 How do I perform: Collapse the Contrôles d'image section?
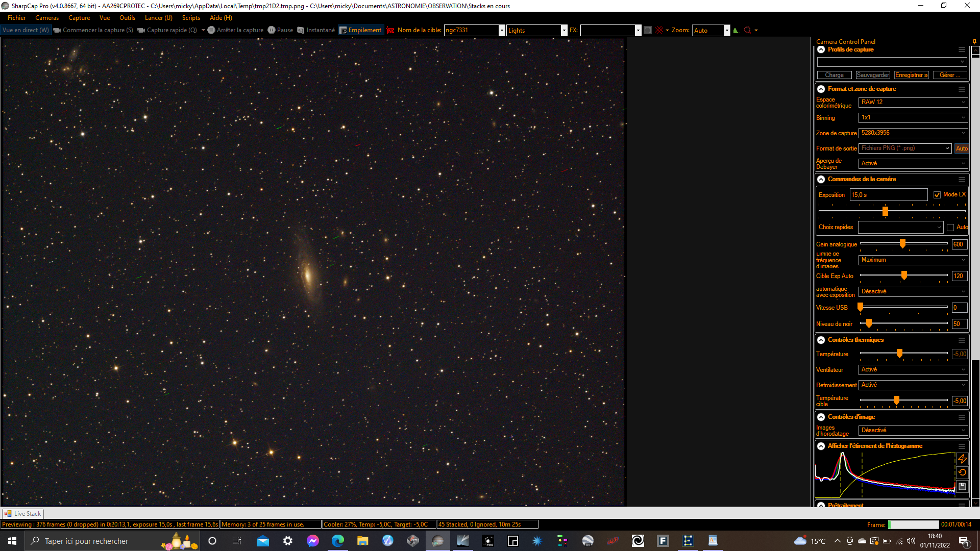tap(821, 417)
